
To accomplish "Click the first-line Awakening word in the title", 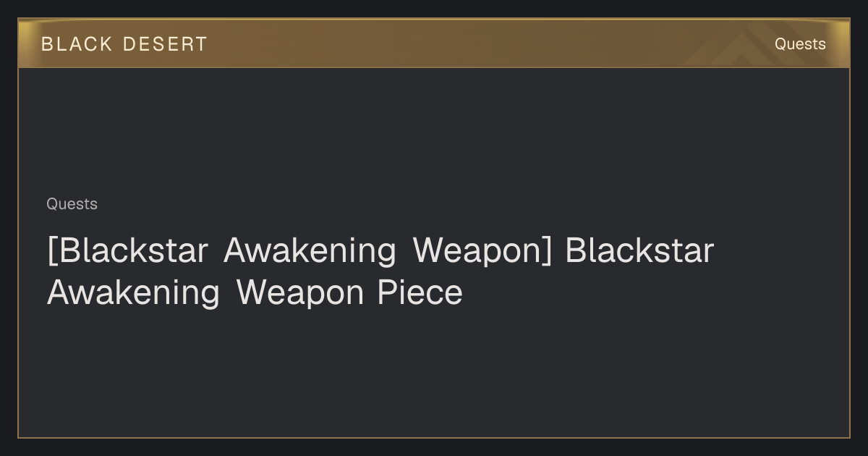I will (x=310, y=250).
